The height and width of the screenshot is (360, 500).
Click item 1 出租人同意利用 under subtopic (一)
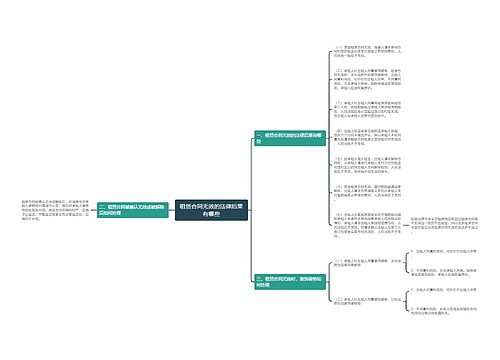(x=444, y=251)
